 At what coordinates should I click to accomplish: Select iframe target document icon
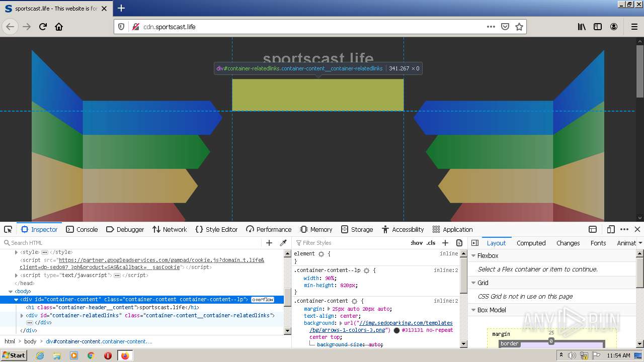coord(593,229)
